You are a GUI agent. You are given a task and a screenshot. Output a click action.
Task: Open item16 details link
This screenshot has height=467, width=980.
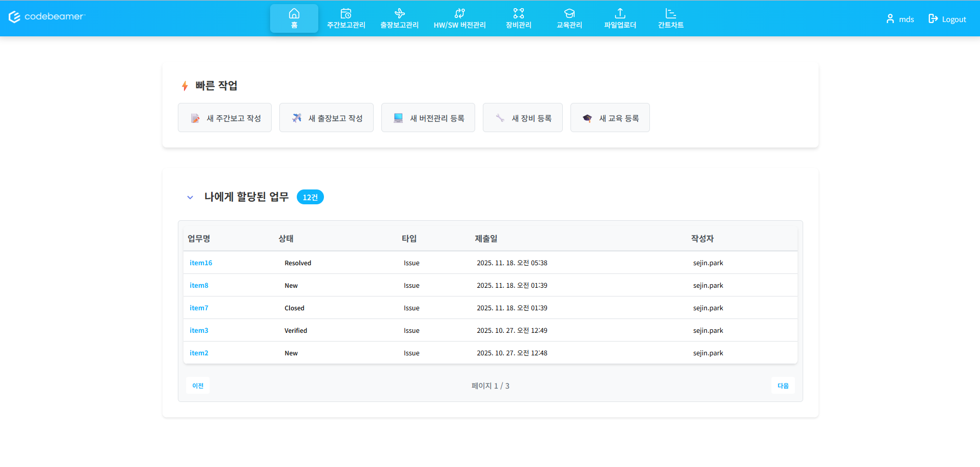(200, 262)
